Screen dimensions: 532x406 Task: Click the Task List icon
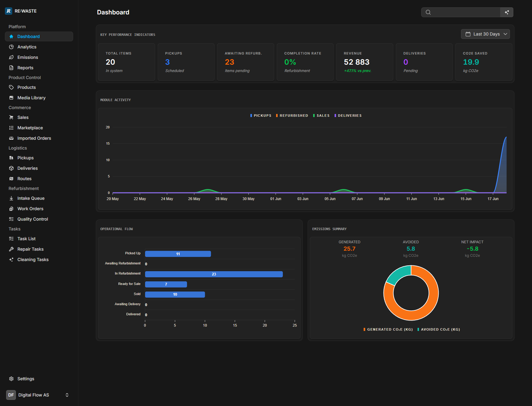tap(11, 239)
